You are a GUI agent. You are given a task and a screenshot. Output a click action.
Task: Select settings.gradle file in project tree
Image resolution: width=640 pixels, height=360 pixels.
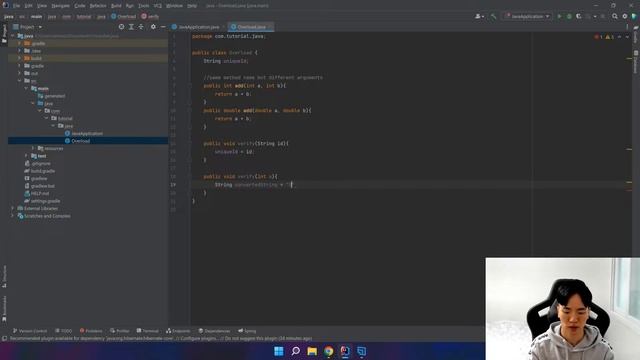pos(42,201)
